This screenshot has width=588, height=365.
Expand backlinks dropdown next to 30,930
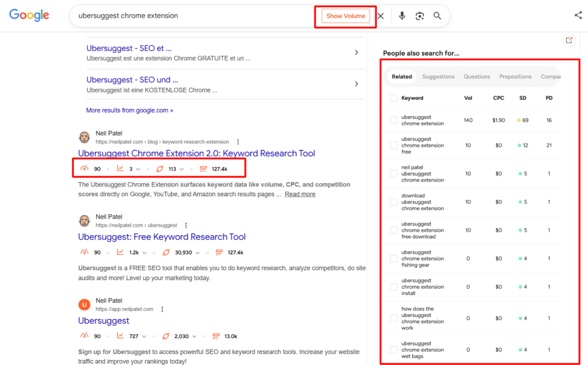point(198,253)
